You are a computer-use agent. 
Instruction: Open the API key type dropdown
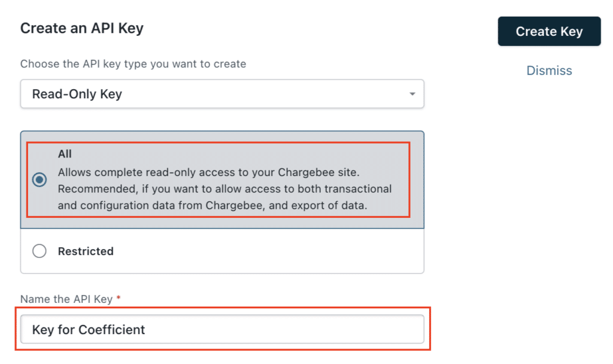point(222,94)
